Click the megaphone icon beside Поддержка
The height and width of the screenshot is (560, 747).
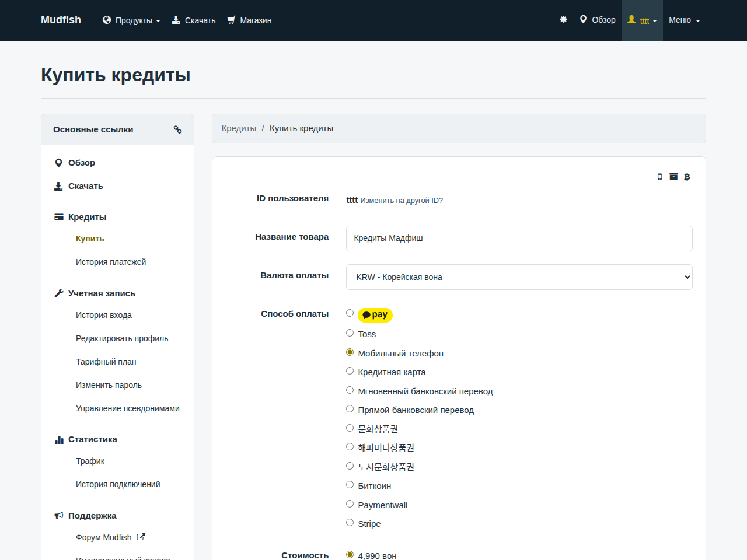click(x=59, y=516)
